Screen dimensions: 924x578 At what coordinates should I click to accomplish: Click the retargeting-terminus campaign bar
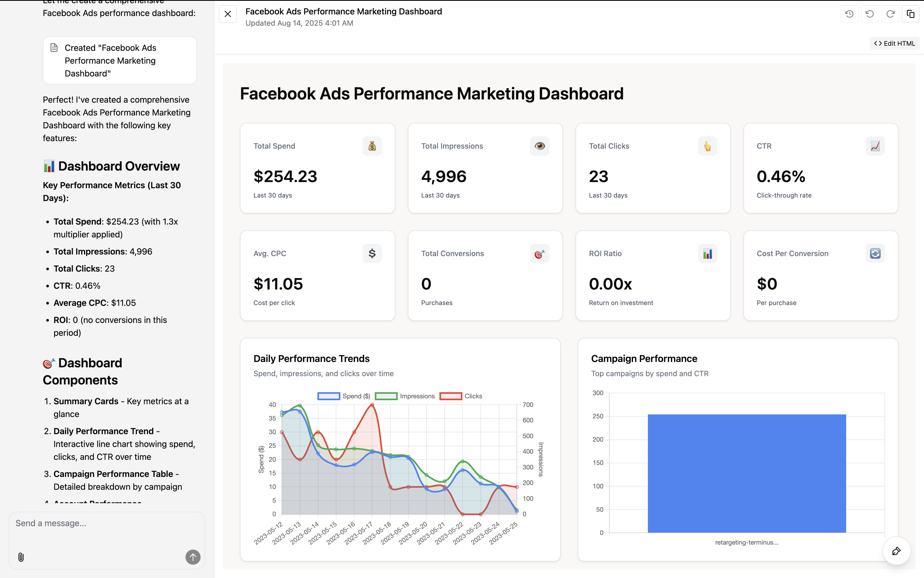point(747,473)
